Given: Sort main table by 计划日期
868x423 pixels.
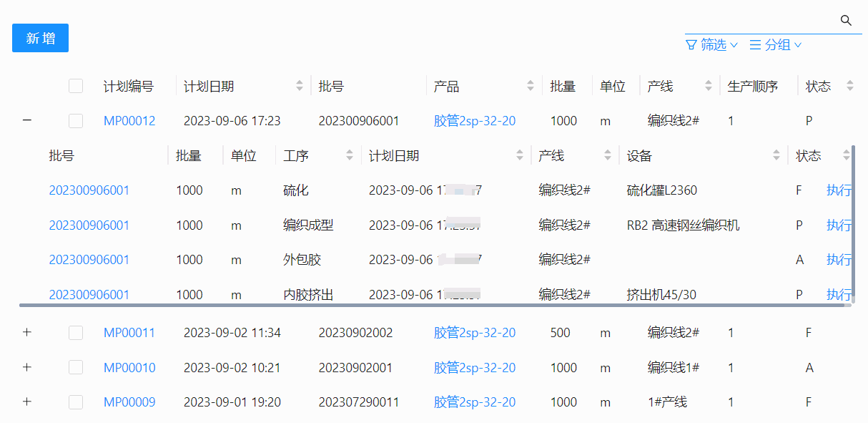Looking at the screenshot, I should coord(300,86).
